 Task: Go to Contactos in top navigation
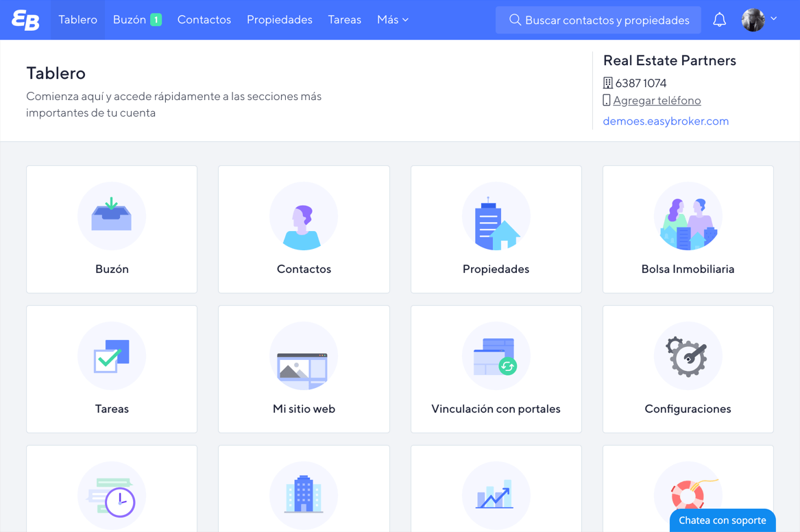click(x=204, y=20)
